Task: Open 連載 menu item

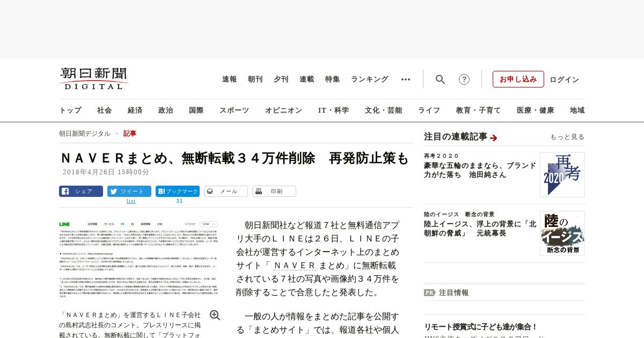Action: pos(307,79)
